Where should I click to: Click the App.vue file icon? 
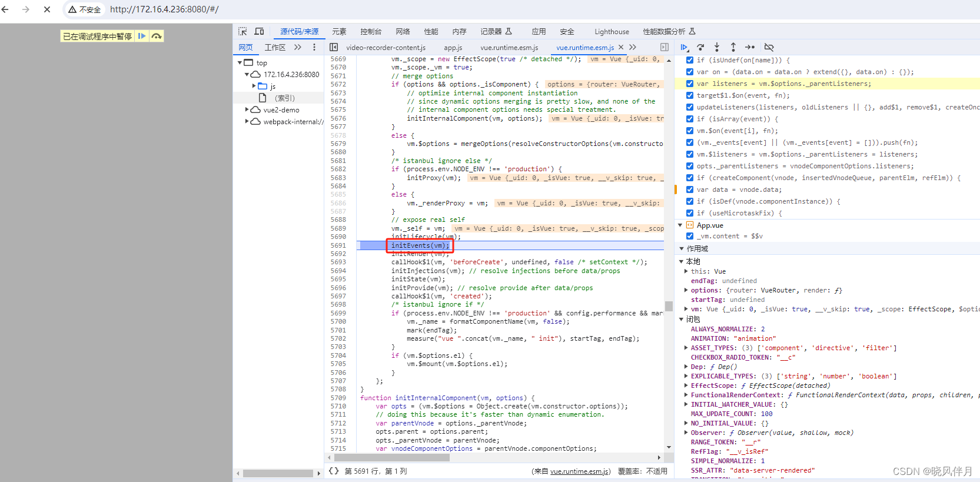click(x=690, y=225)
